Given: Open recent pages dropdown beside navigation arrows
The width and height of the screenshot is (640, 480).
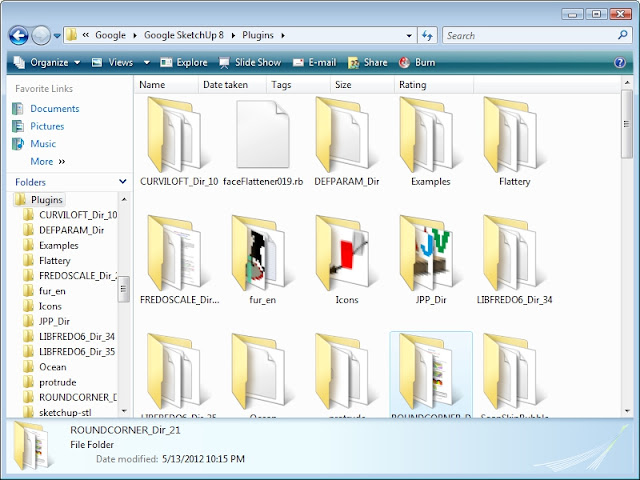Looking at the screenshot, I should pos(57,36).
